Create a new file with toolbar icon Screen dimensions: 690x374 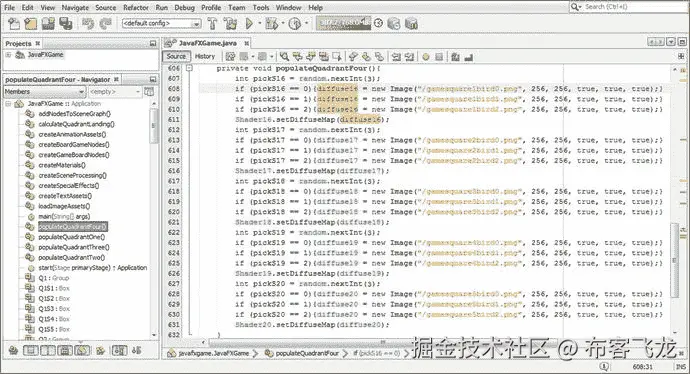[x=14, y=23]
